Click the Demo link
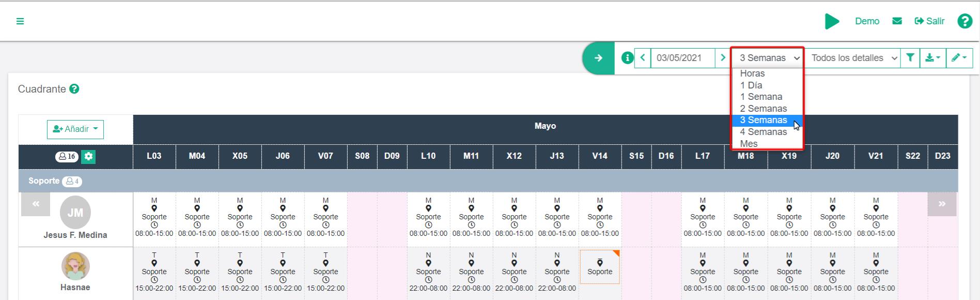This screenshot has width=980, height=300. coord(867,21)
